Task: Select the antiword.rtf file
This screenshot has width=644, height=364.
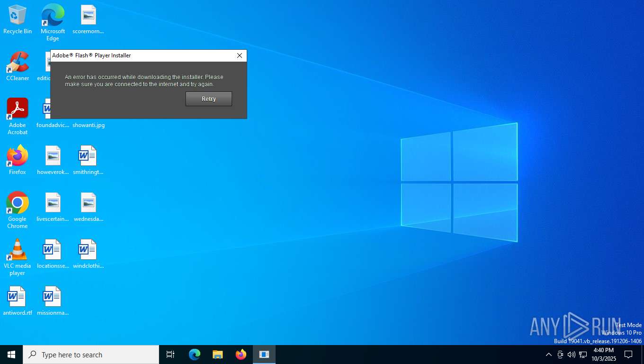Action: pos(18,301)
